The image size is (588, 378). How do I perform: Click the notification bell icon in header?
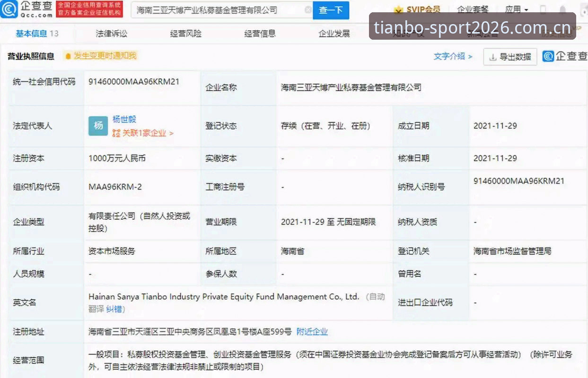562,9
